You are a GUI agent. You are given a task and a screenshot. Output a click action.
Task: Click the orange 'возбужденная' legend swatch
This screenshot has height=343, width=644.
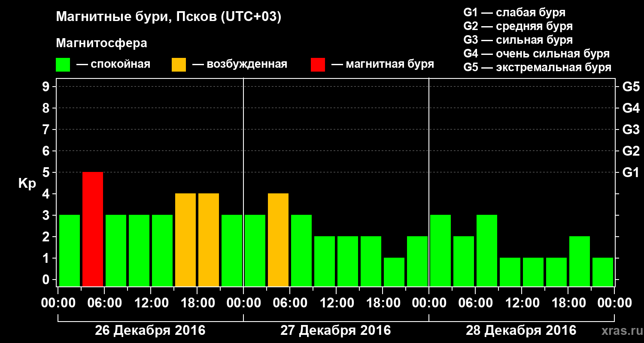click(179, 65)
